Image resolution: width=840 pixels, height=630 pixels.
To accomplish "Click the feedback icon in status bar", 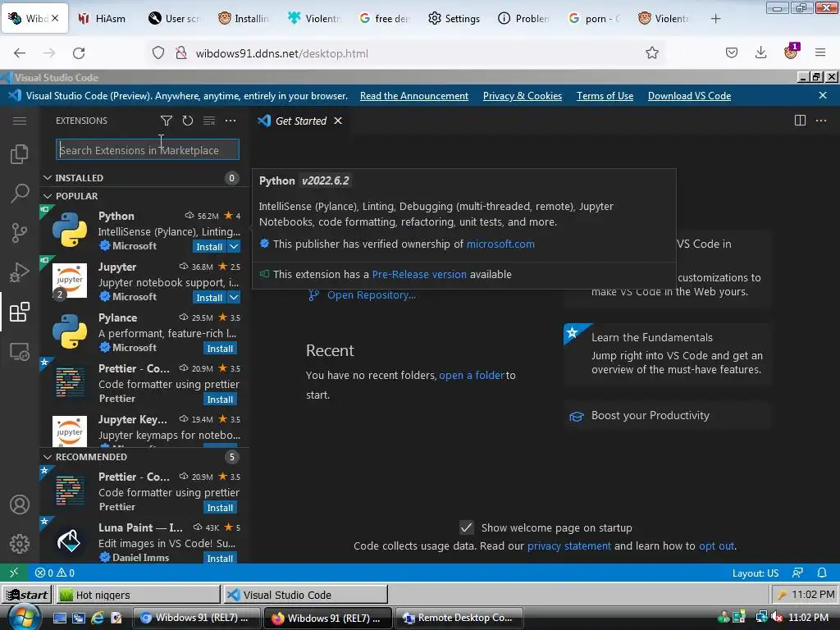I will tap(797, 573).
